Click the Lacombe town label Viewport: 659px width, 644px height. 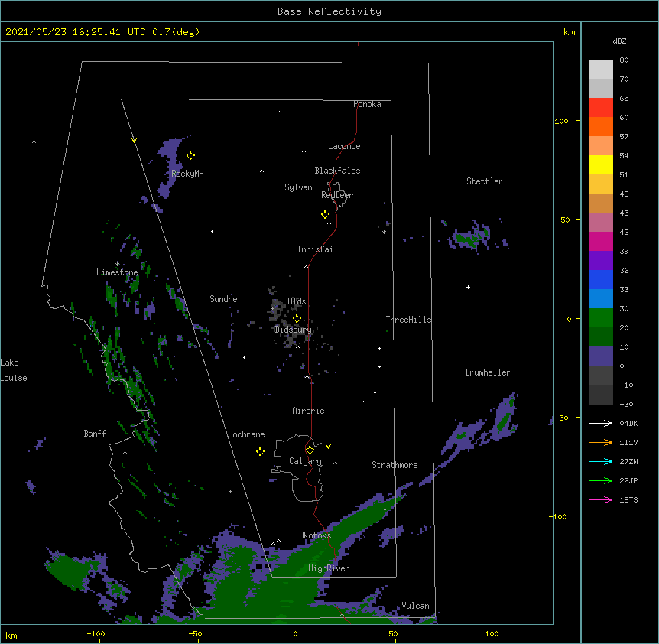344,146
